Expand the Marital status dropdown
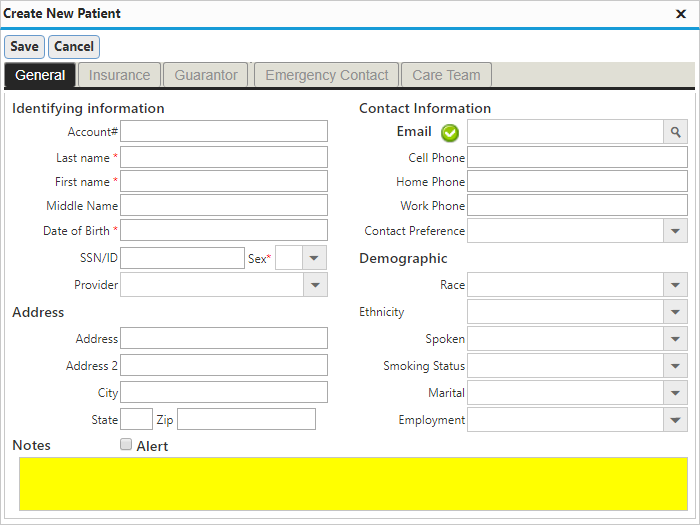The height and width of the screenshot is (525, 700). tap(675, 393)
